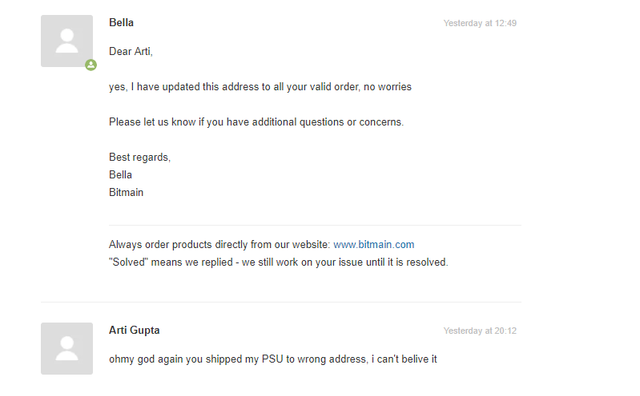Screen dimensions: 640x396
Task: Click Arti Gupta's profile avatar
Action: (67, 348)
